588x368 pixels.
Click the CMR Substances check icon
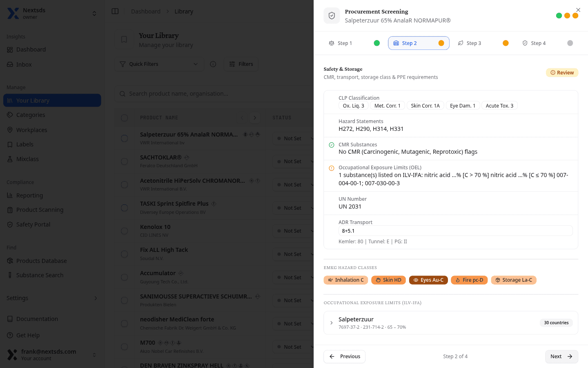(332, 145)
